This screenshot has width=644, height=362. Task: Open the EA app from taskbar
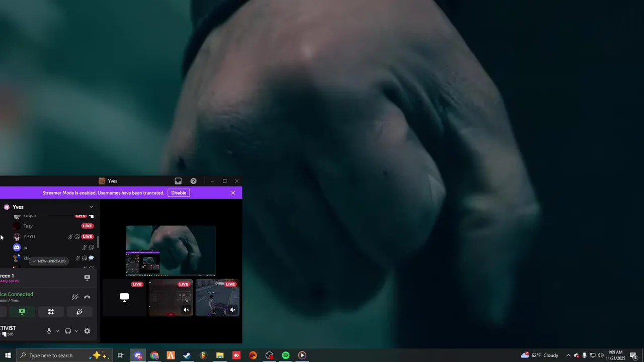point(253,355)
